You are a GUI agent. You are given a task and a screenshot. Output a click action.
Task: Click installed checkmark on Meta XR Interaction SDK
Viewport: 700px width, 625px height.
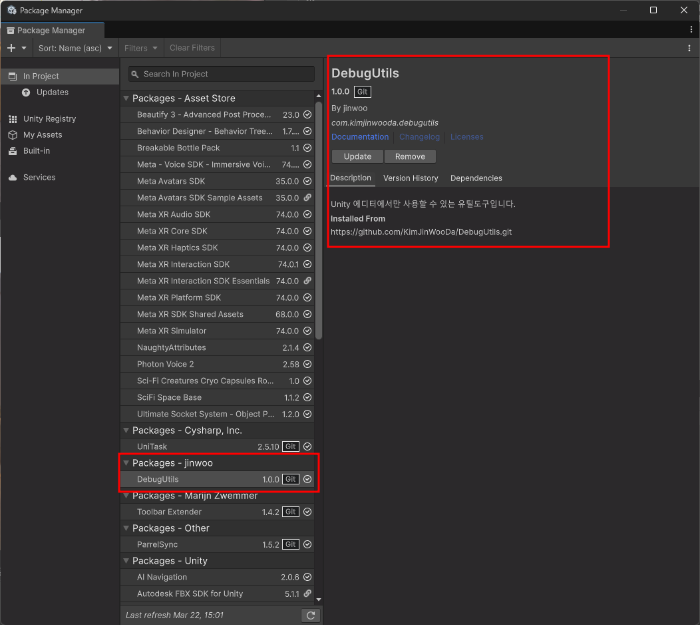tap(308, 264)
